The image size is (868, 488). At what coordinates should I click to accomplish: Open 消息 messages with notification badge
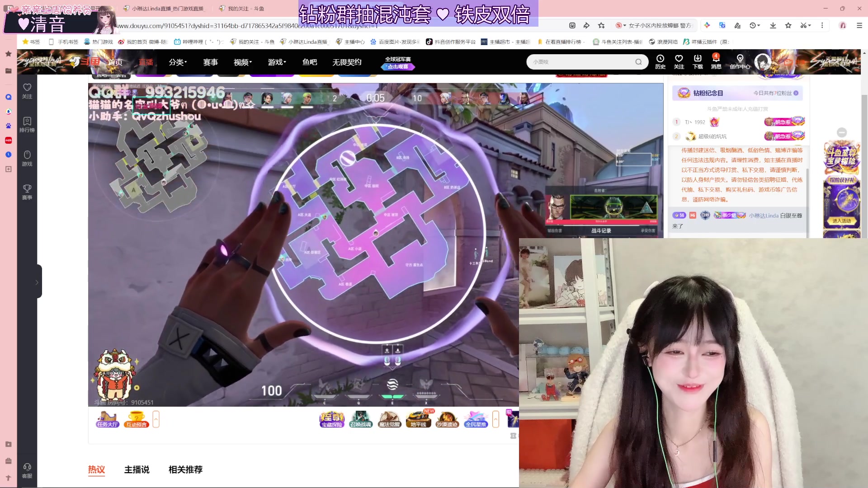pos(716,62)
